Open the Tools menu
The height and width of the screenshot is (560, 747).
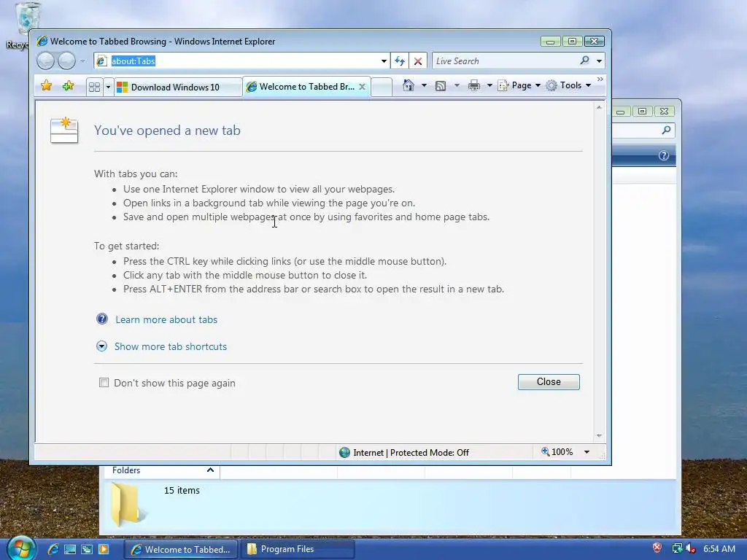point(569,85)
